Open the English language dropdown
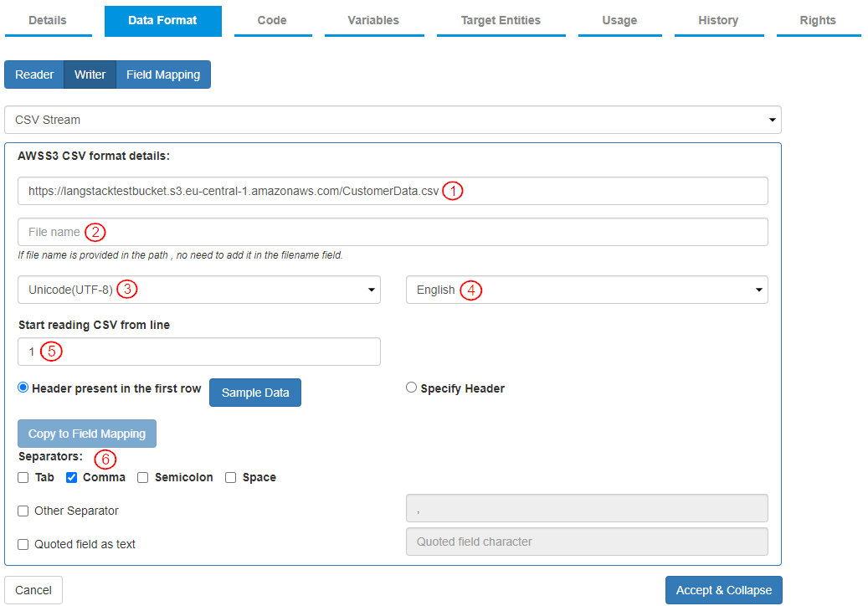Screen dimensions: 868x606 coord(587,290)
